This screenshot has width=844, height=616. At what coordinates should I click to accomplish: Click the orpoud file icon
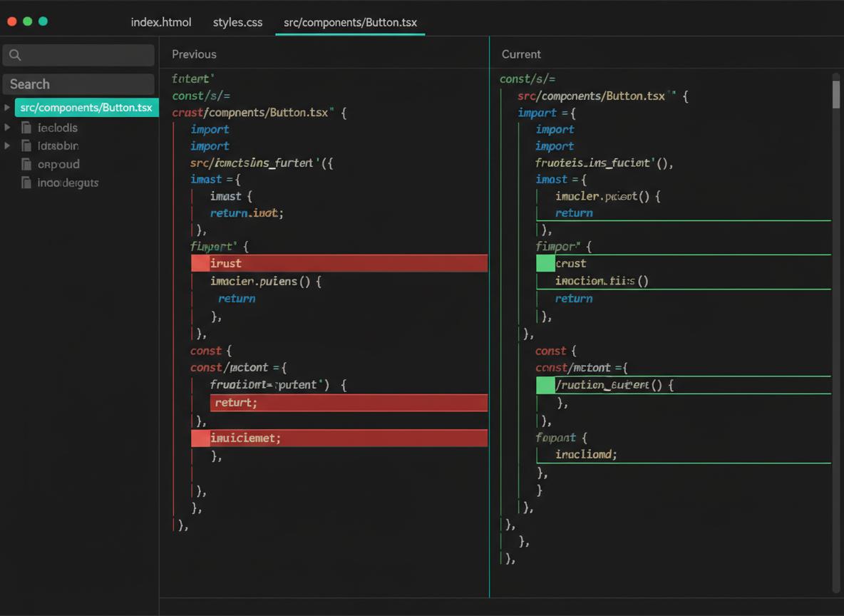coord(26,164)
